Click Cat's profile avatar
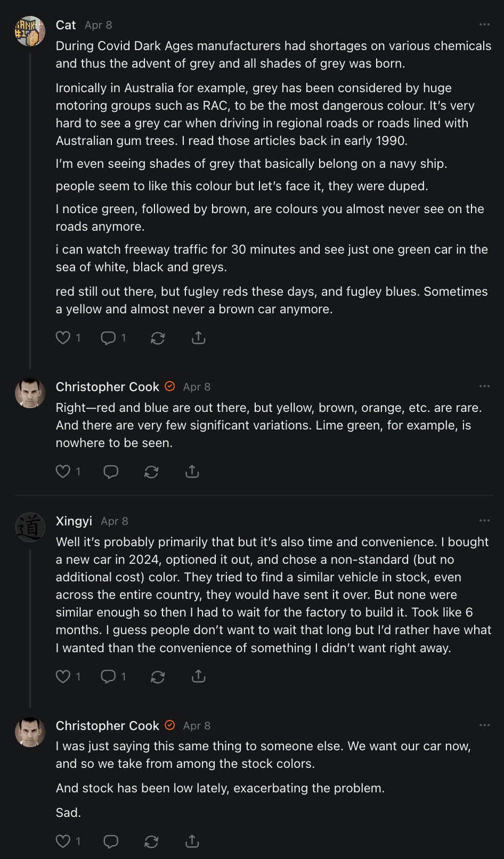The image size is (504, 859). click(x=30, y=31)
